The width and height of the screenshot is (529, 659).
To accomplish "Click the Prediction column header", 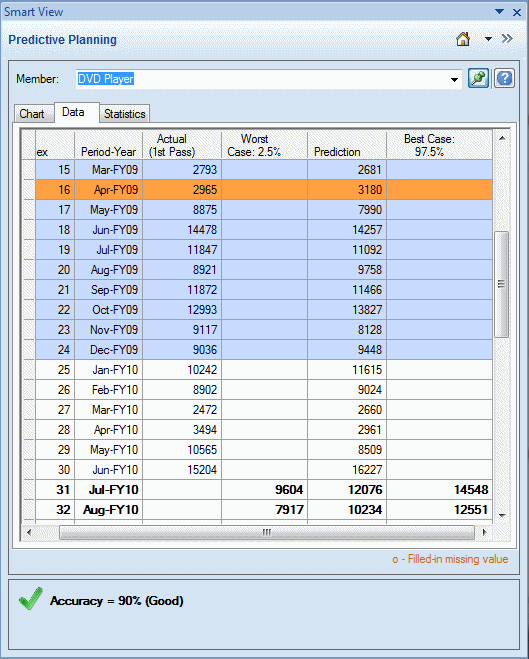I will pos(347,145).
